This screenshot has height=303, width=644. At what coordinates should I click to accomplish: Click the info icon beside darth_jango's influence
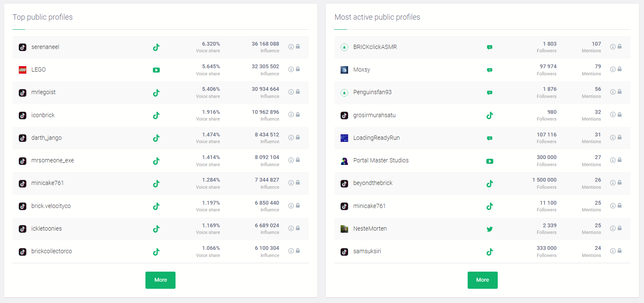291,138
